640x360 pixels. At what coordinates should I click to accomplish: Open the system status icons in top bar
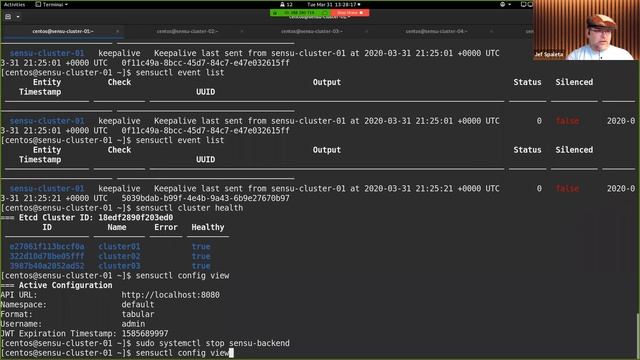[527, 4]
